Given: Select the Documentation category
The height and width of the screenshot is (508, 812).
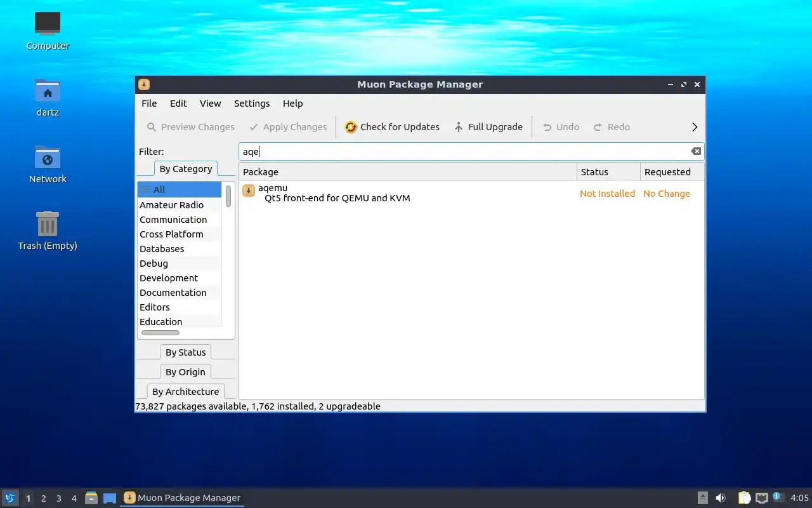Looking at the screenshot, I should pyautogui.click(x=180, y=293).
